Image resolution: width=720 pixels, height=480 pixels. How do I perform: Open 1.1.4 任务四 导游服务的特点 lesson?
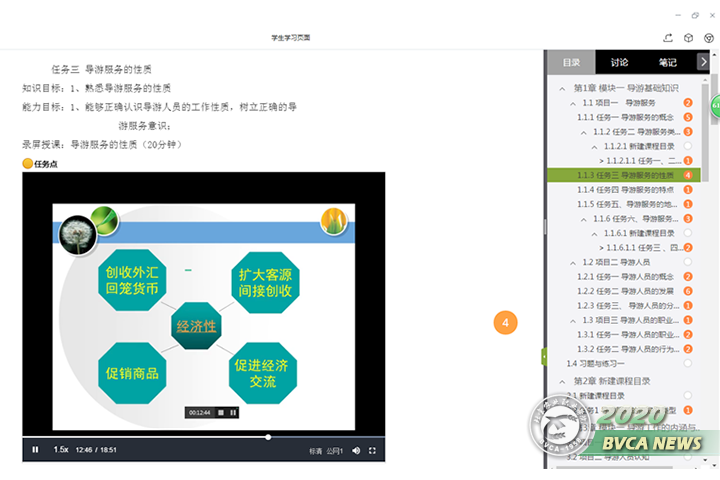tap(625, 189)
